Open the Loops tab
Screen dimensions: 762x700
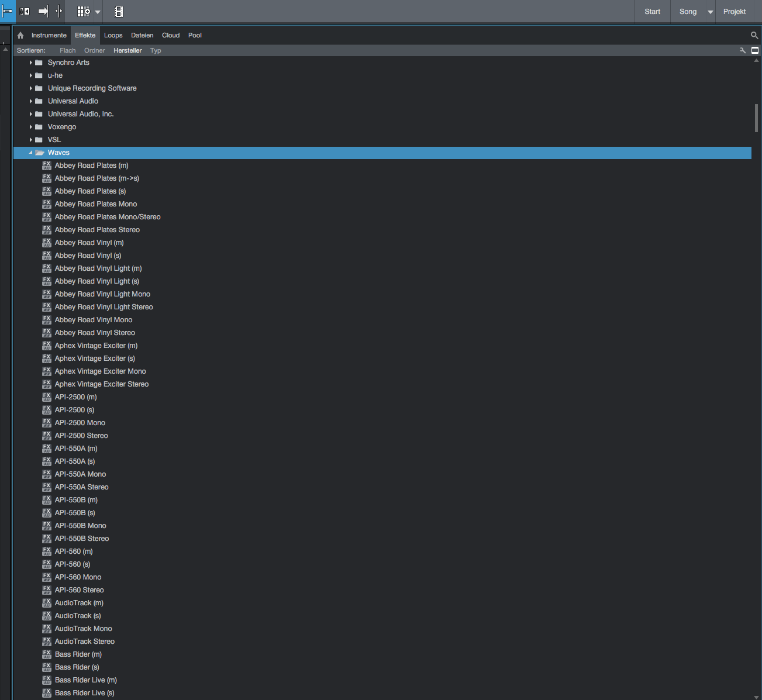[x=113, y=36]
